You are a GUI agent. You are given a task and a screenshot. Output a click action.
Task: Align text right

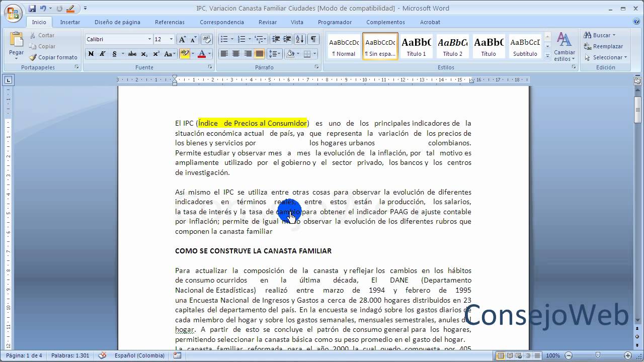(248, 54)
